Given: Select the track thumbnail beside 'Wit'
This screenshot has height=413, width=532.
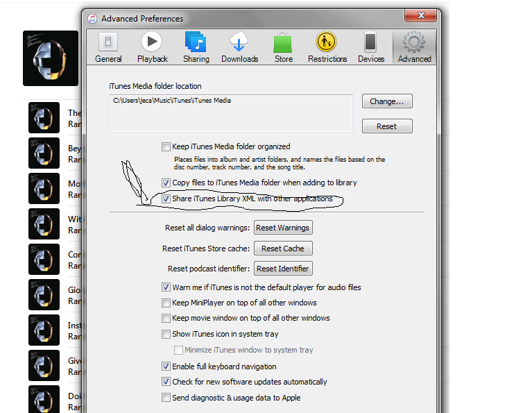Looking at the screenshot, I should tap(44, 224).
